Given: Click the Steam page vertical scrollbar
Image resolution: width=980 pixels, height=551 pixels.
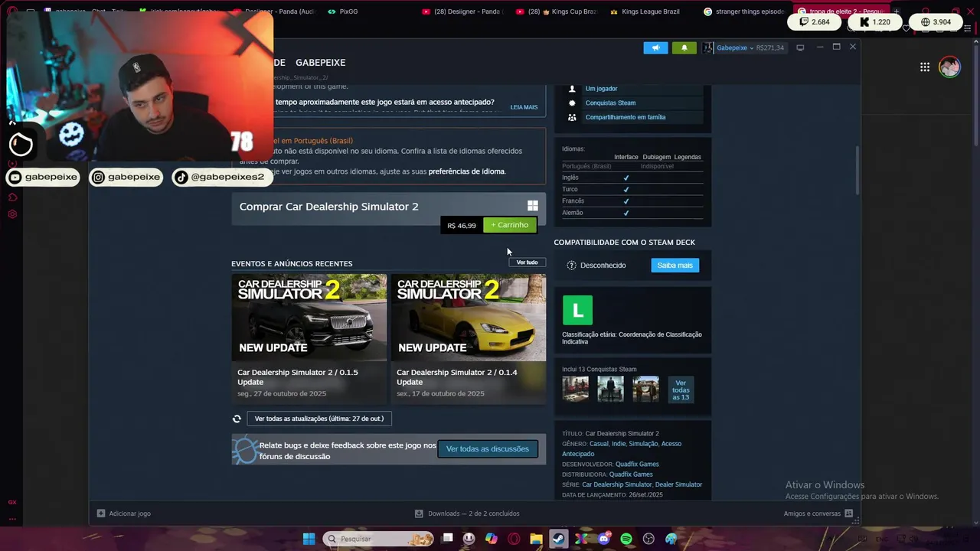Looking at the screenshot, I should [x=857, y=170].
